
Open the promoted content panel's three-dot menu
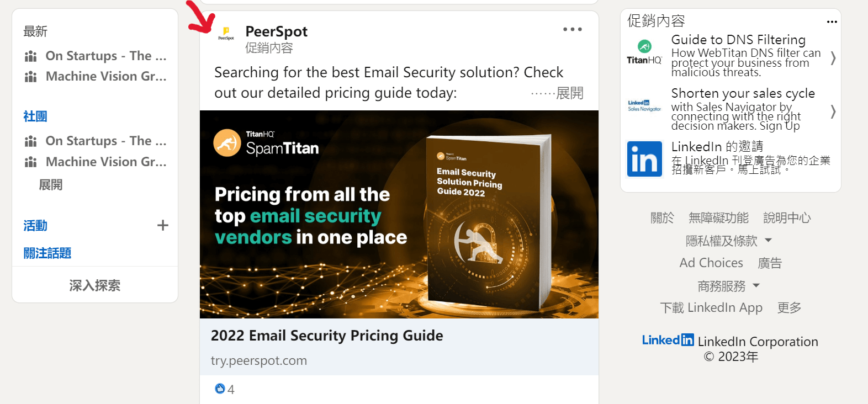click(832, 22)
